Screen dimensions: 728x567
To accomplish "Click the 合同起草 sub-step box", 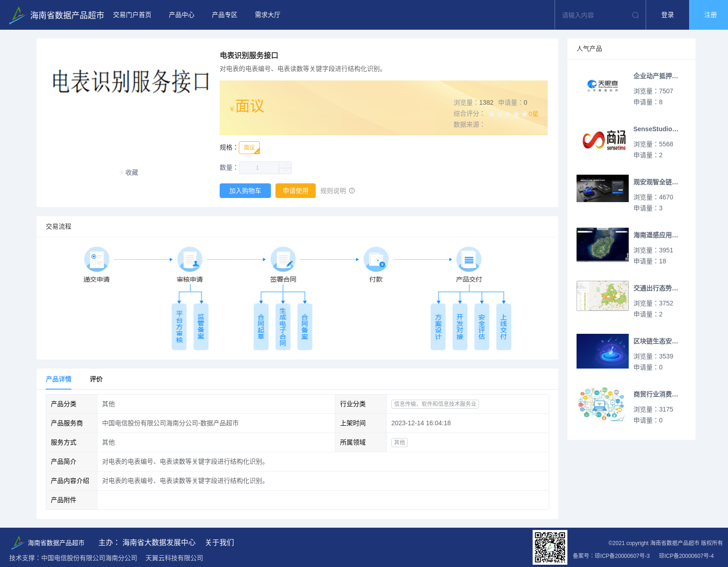I will pos(261,326).
